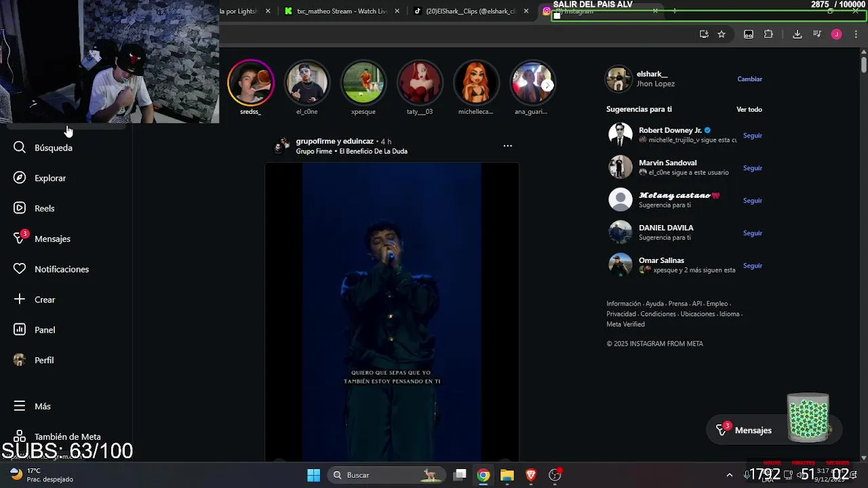This screenshot has height=488, width=868.
Task: Show next stories with the arrow button
Action: (x=547, y=85)
